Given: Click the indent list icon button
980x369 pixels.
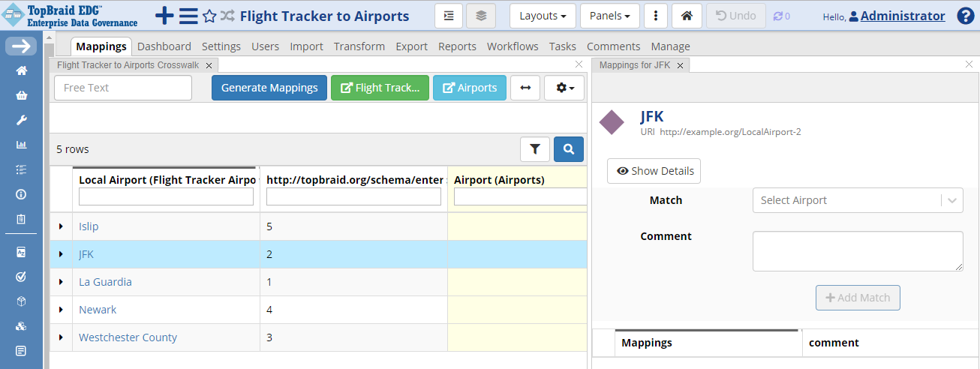Looking at the screenshot, I should pyautogui.click(x=449, y=16).
